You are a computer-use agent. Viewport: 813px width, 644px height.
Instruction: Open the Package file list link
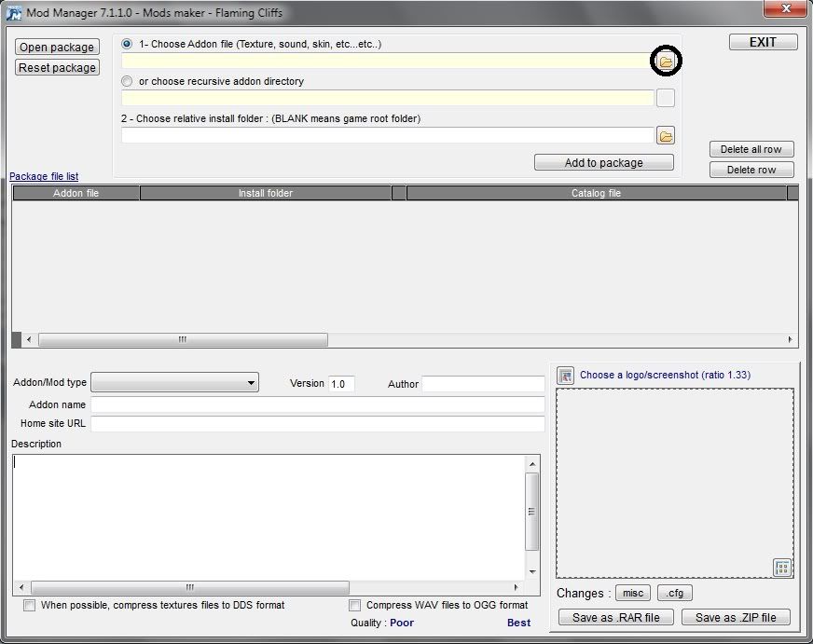coord(44,176)
